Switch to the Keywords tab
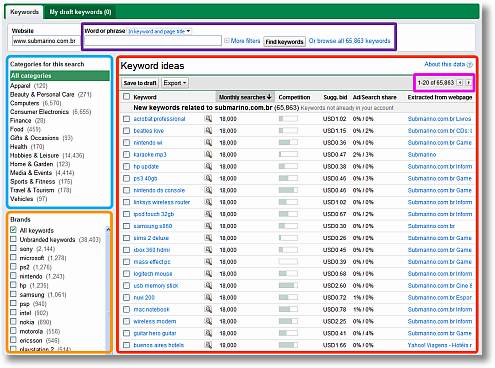Viewport: 495px width, 368px height. (24, 12)
